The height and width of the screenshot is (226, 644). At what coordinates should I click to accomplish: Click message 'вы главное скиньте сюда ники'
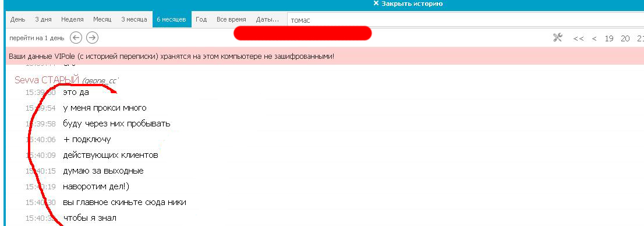pos(125,202)
